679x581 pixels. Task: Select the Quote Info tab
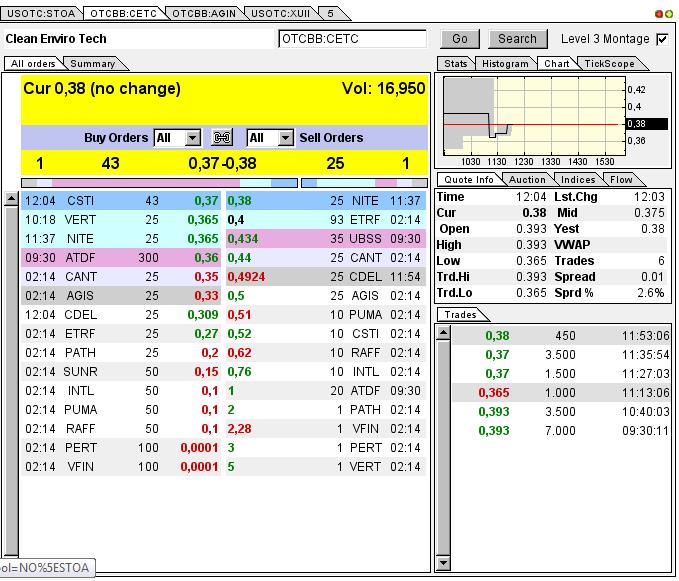469,180
